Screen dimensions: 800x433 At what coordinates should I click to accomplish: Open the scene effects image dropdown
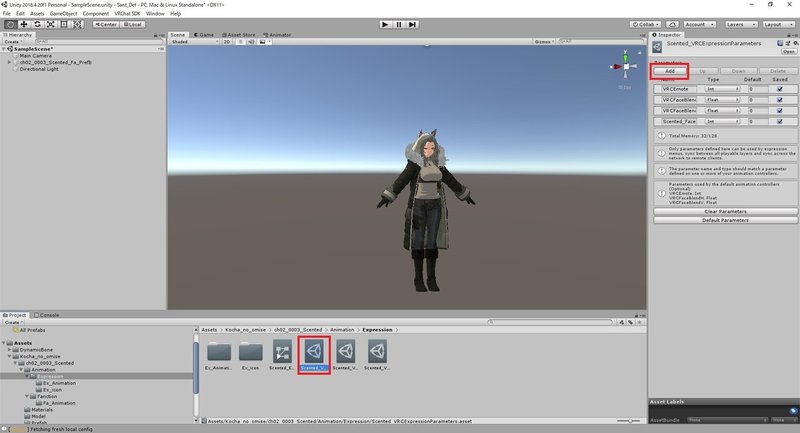[x=264, y=41]
